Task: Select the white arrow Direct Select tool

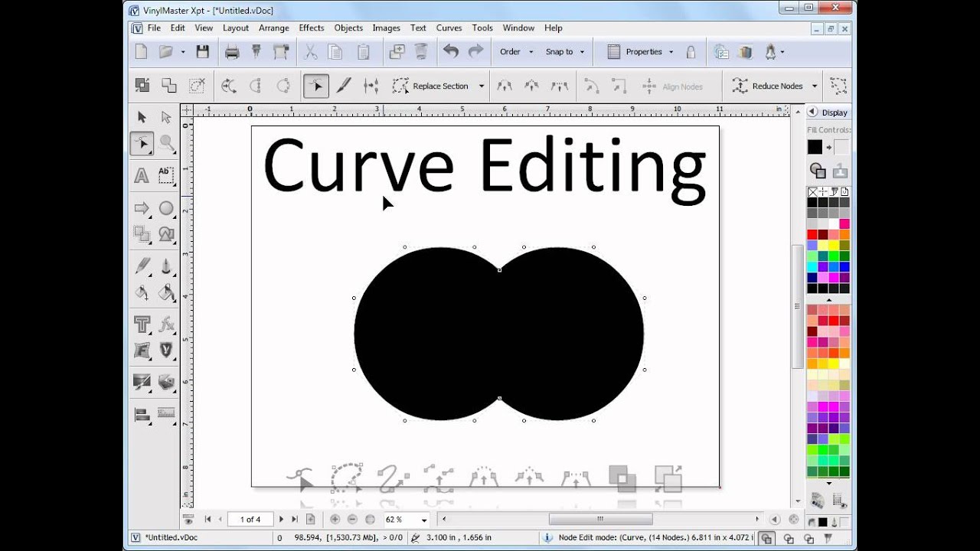Action: coord(166,117)
